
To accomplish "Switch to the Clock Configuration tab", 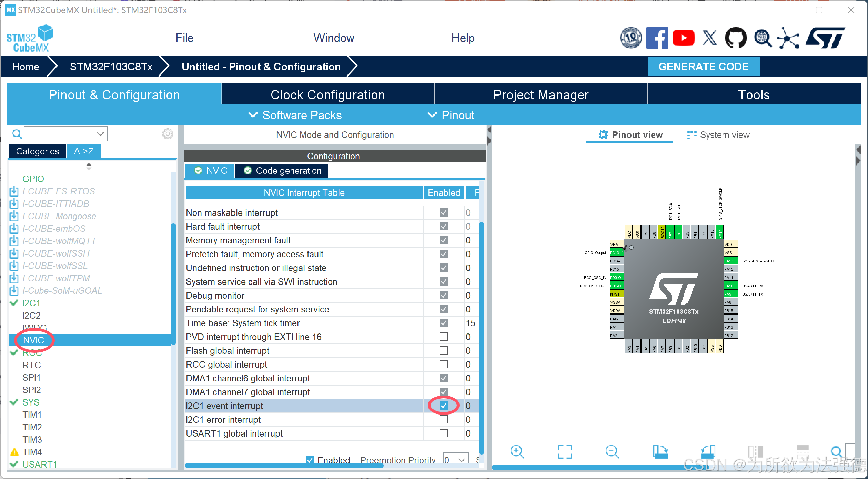I will [327, 94].
